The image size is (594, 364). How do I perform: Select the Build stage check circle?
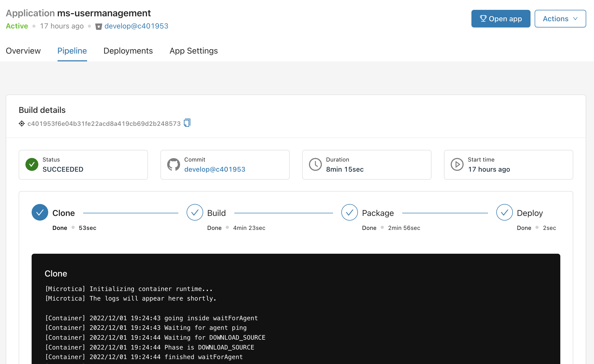point(195,212)
